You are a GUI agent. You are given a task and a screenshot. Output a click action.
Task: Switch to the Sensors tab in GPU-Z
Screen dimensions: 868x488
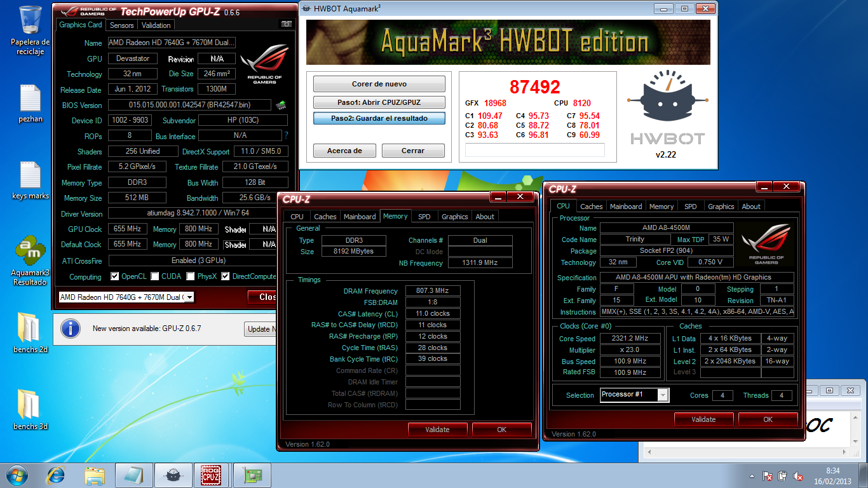click(121, 25)
